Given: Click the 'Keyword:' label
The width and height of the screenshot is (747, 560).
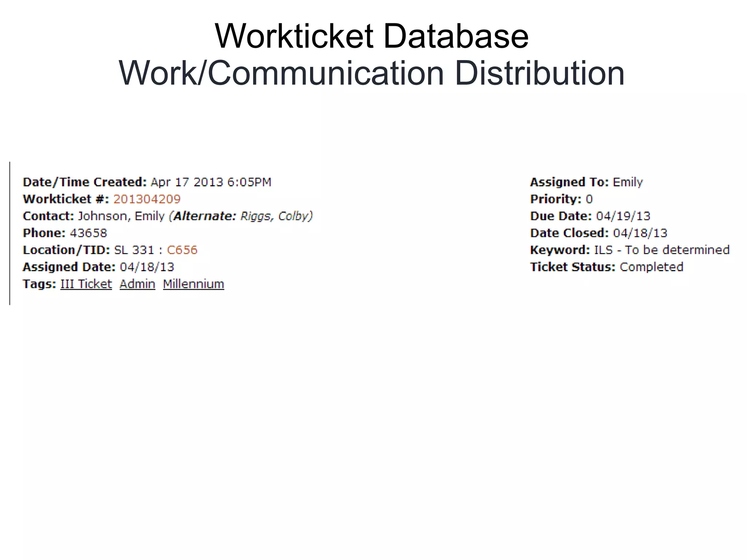Looking at the screenshot, I should click(560, 250).
